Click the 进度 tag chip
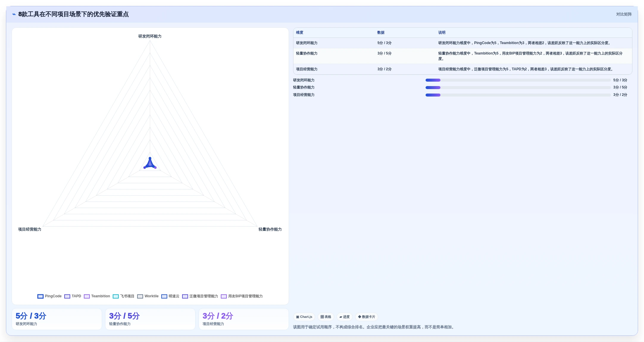 click(344, 317)
